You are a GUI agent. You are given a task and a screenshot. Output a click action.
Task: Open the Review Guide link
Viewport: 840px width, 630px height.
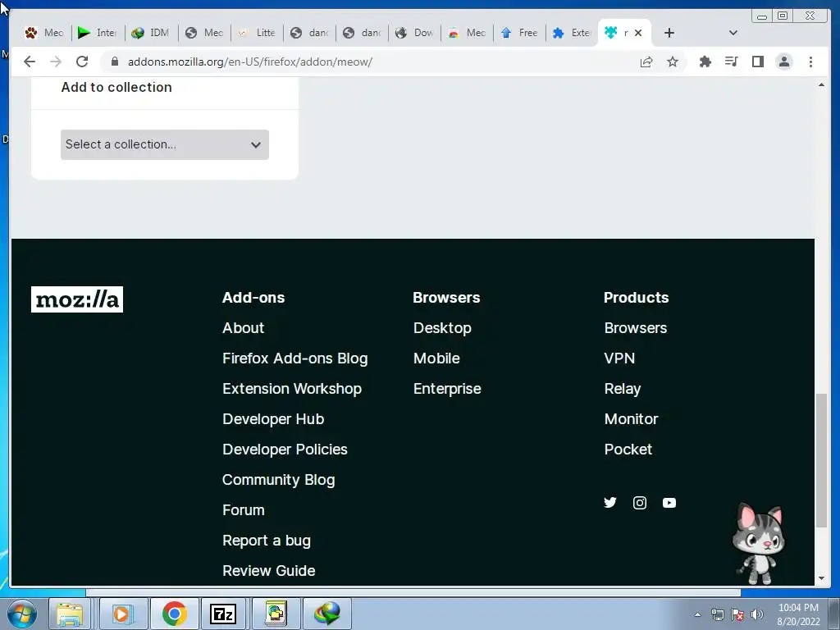(269, 571)
